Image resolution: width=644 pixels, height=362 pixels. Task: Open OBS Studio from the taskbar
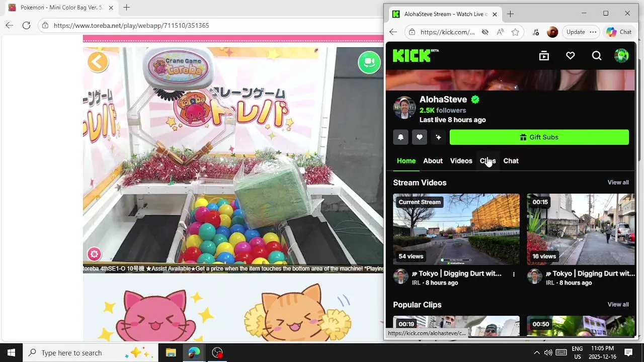217,352
